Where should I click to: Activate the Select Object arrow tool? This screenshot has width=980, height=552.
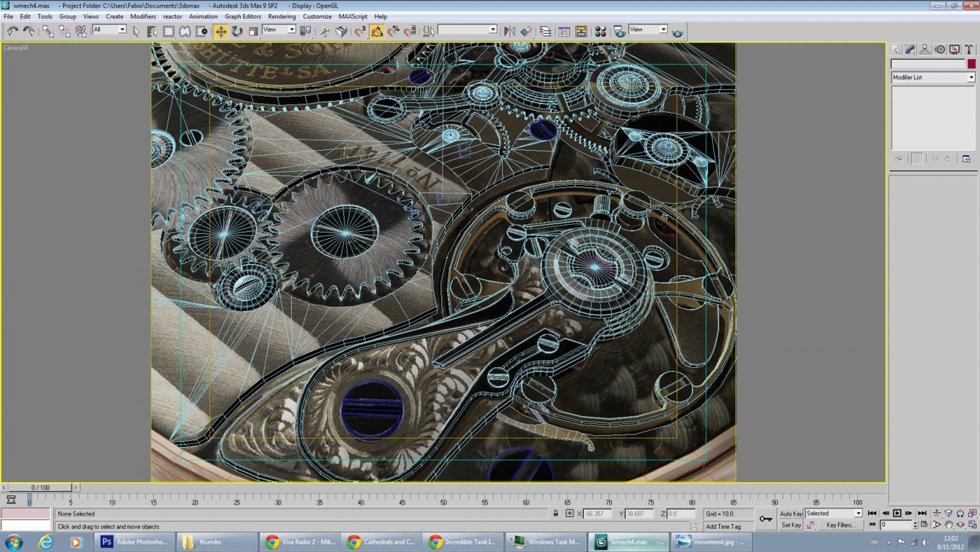point(136,32)
